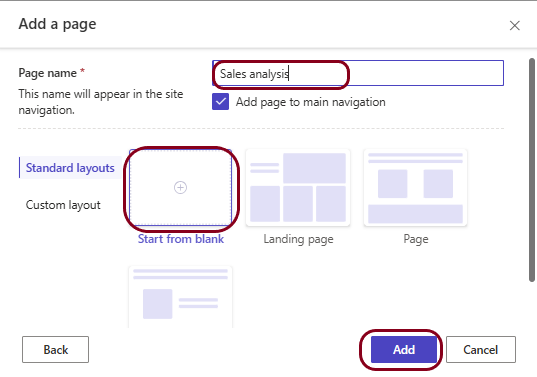The image size is (537, 377).
Task: Choose the Start from blank layout thumbnail
Action: pyautogui.click(x=180, y=188)
